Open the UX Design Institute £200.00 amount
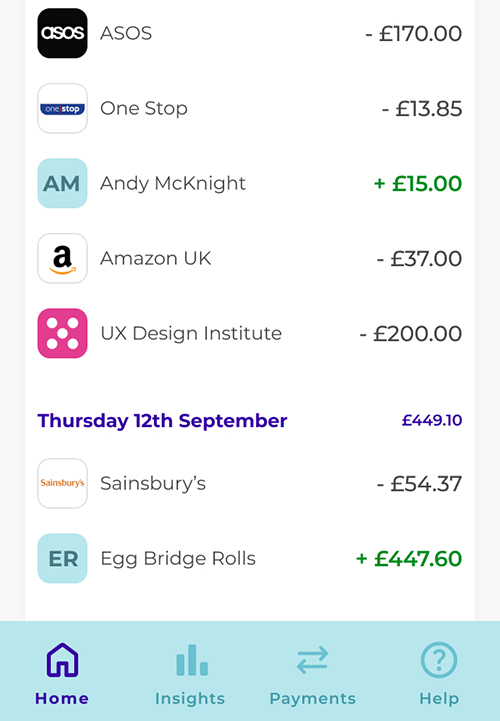Screen dimensions: 500x721 pos(410,333)
